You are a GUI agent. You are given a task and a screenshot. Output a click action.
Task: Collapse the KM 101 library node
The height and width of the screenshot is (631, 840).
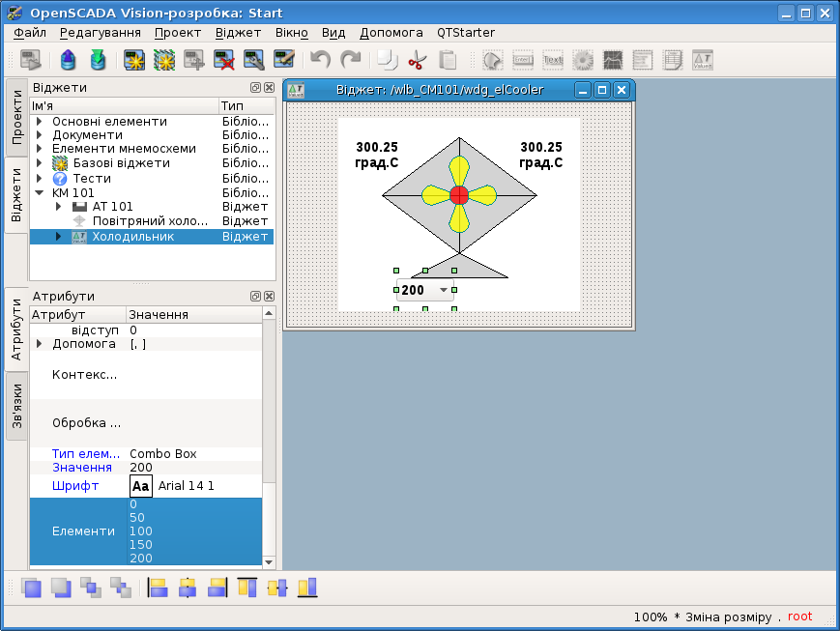(x=40, y=192)
